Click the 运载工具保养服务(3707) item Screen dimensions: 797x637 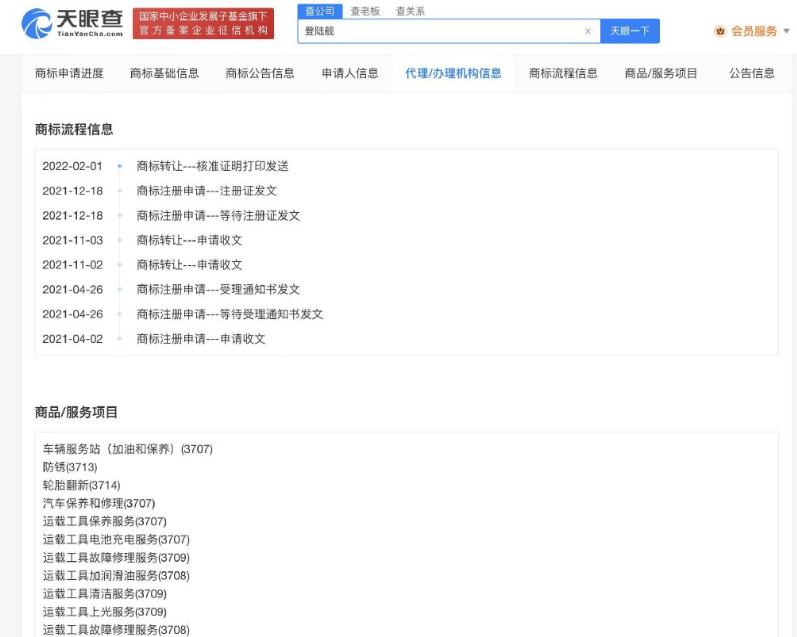coord(104,521)
